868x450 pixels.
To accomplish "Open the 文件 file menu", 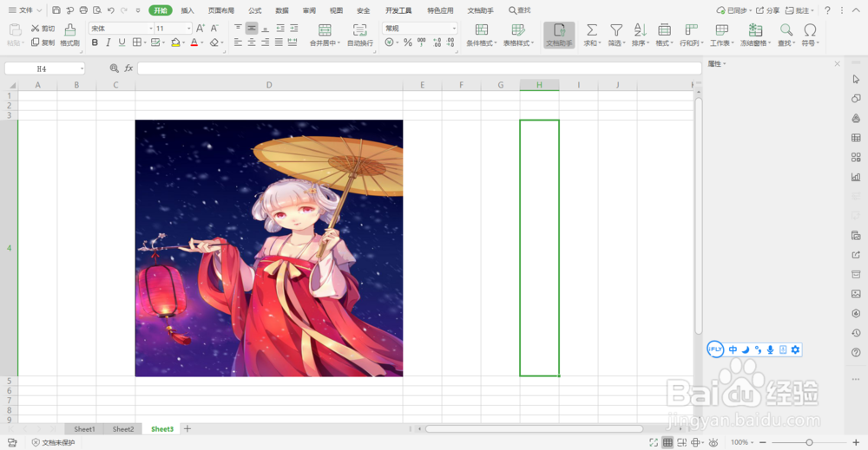I will coord(25,10).
